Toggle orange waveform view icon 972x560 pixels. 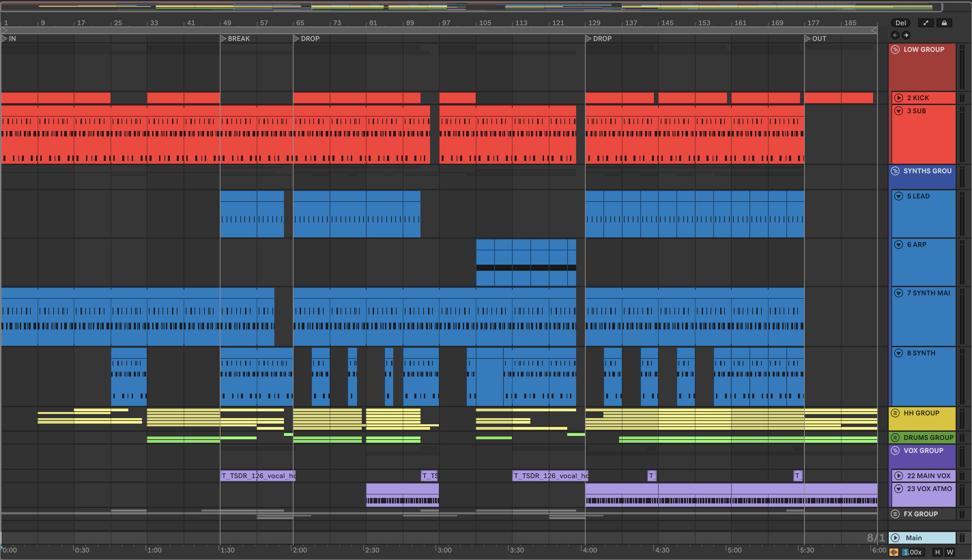point(894,552)
